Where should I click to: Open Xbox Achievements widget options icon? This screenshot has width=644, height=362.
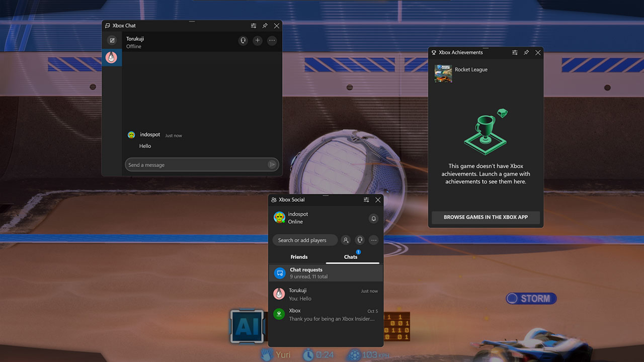(515, 52)
